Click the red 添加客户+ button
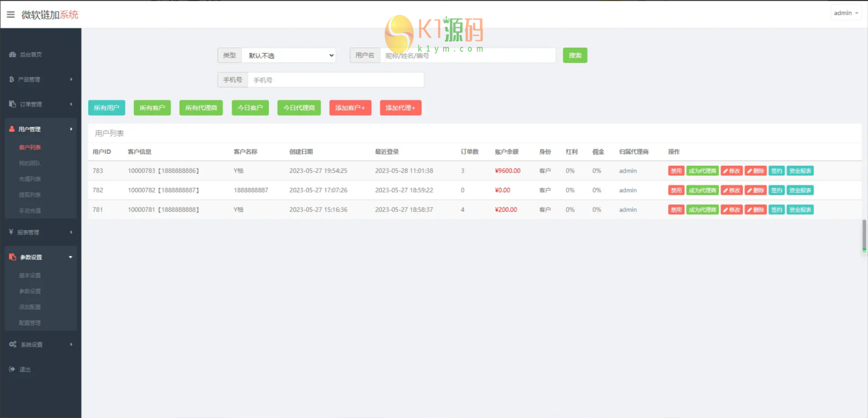 pyautogui.click(x=350, y=108)
